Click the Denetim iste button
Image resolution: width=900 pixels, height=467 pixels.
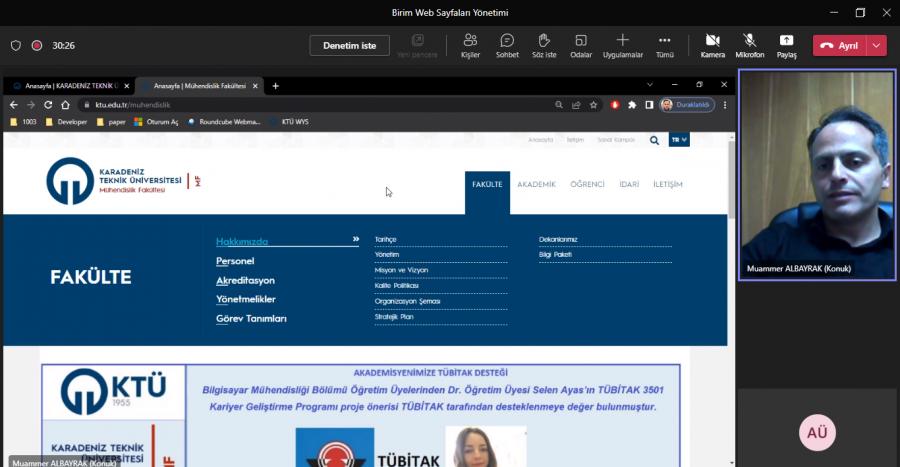349,45
